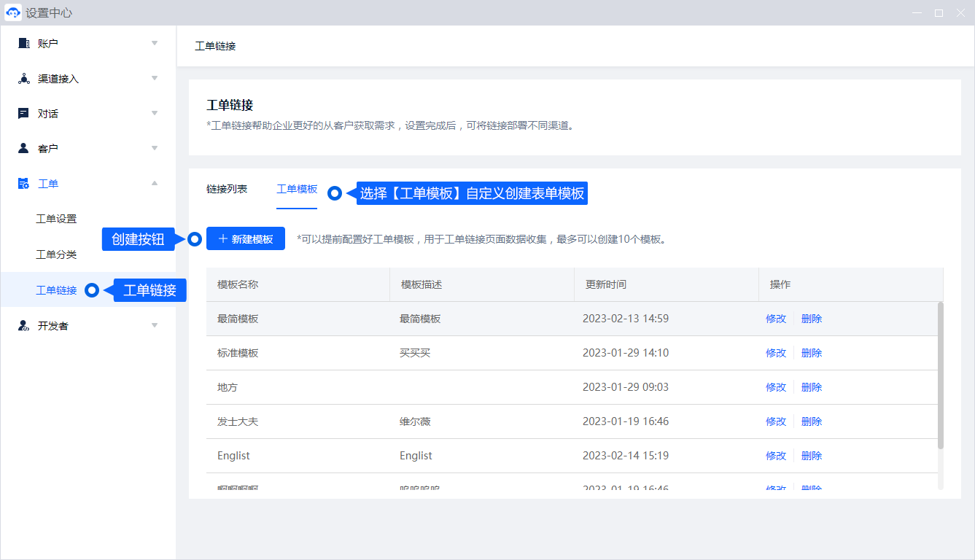Click the 账户 account icon in sidebar

coord(23,44)
